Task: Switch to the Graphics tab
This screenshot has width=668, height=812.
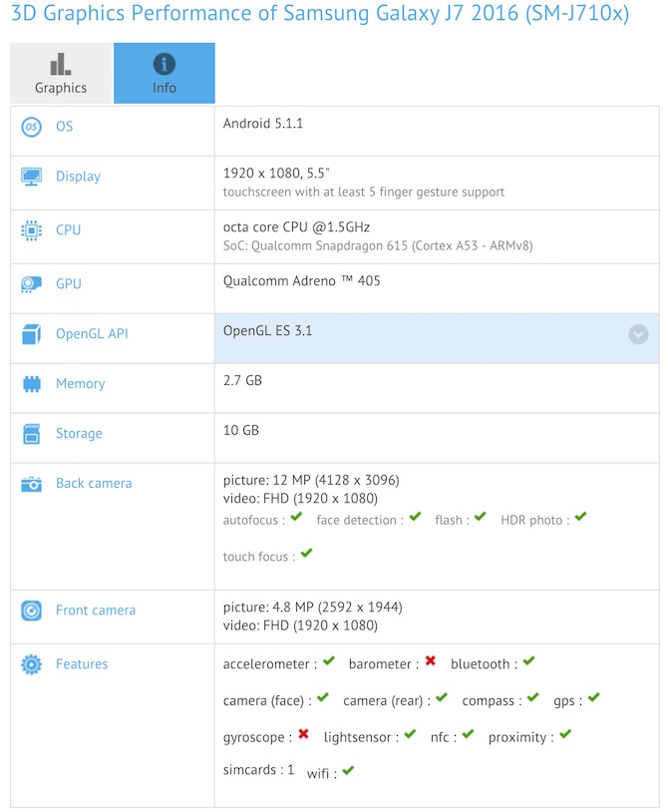Action: [61, 74]
